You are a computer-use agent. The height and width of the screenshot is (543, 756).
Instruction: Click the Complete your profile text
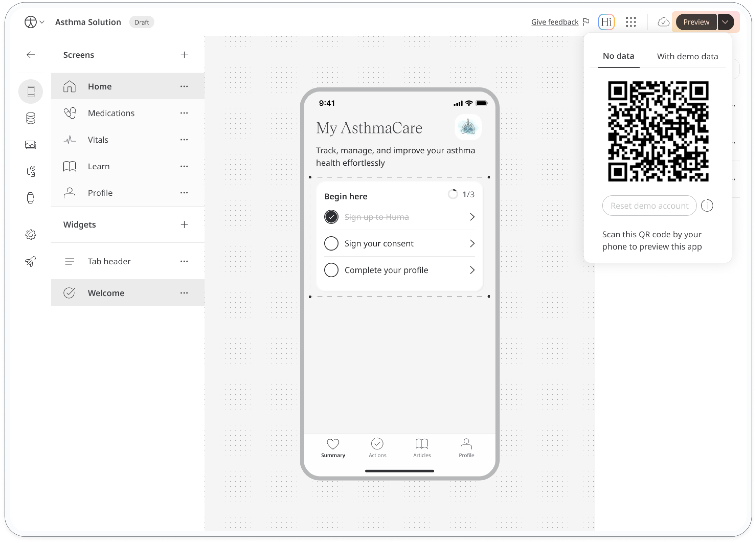(386, 270)
